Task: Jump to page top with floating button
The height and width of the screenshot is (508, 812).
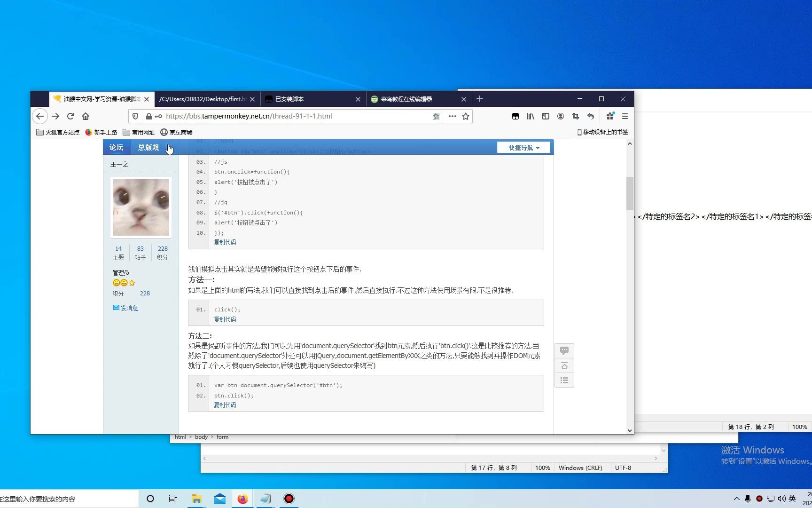Action: (564, 365)
